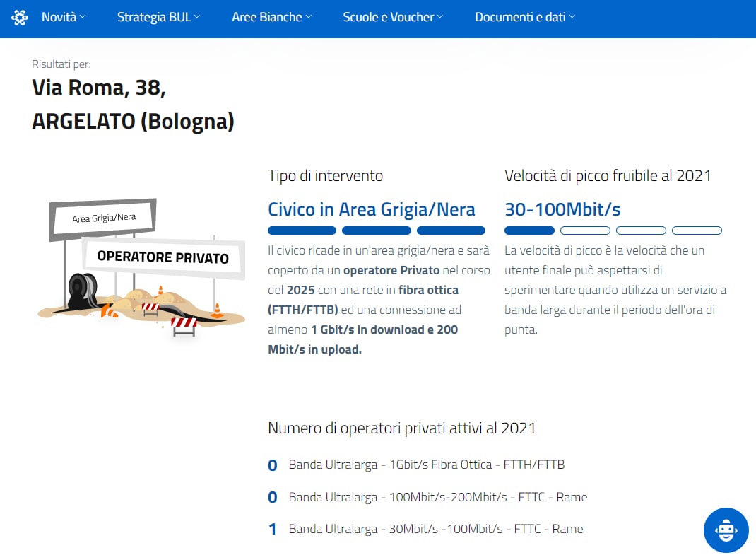Expand the Aree Bianche dropdown chevron
Image resolution: width=756 pixels, height=560 pixels.
click(x=308, y=17)
